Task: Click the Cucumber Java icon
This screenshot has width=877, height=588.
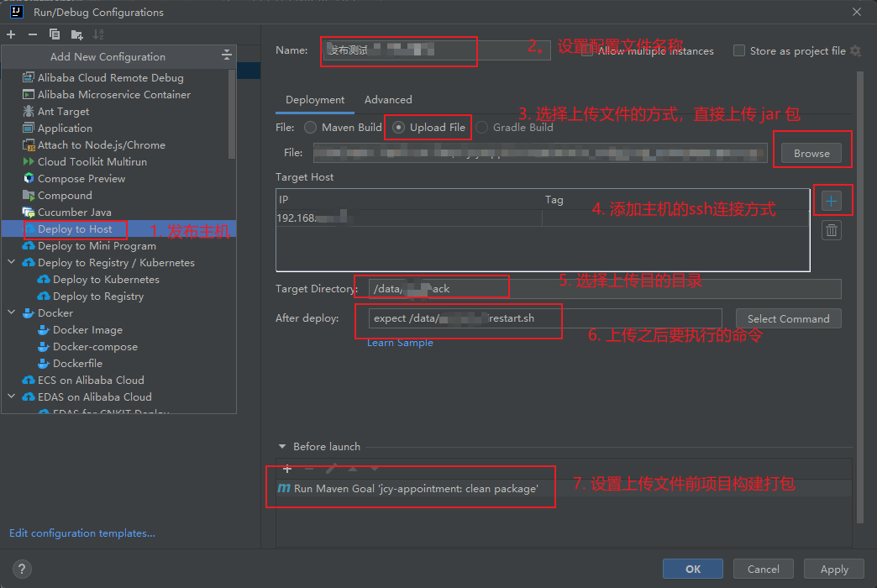Action: 29,212
